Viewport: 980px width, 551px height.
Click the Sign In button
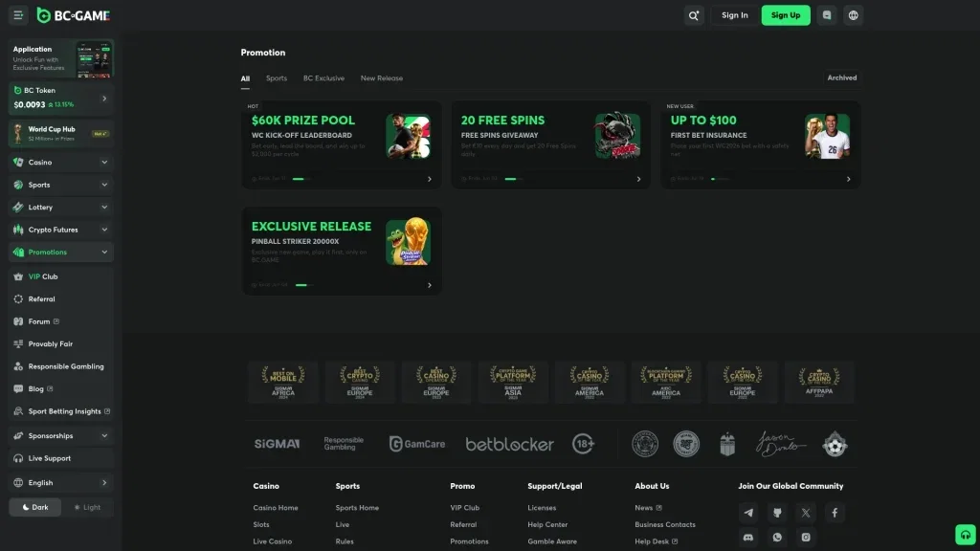[734, 15]
